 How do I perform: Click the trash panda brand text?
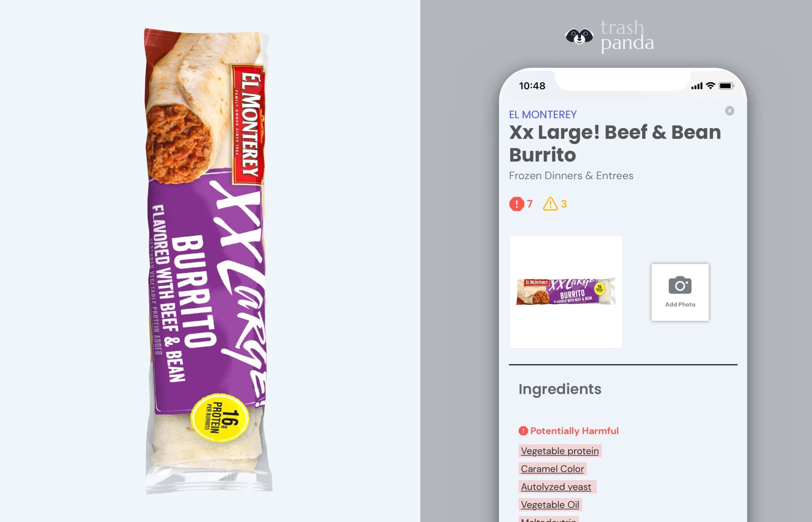[x=627, y=36]
